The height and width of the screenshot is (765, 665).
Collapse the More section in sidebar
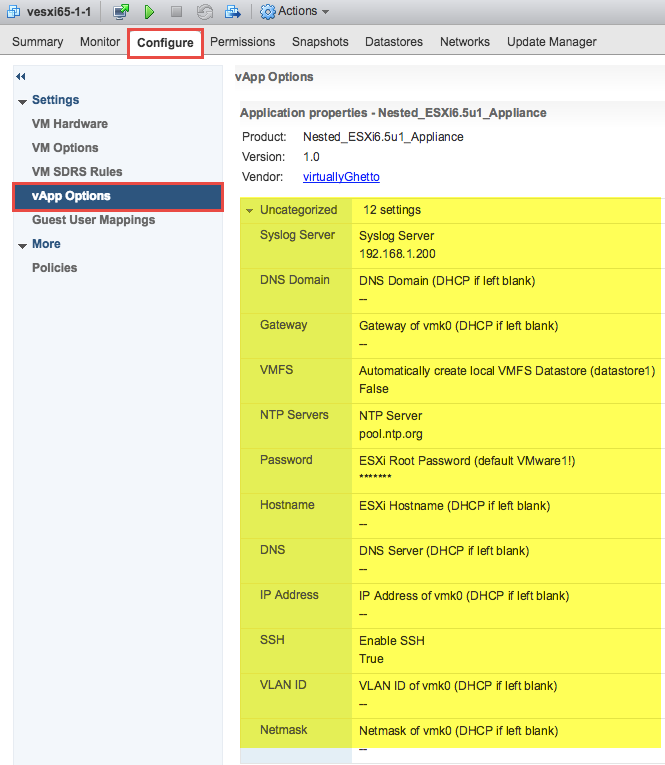coord(22,245)
